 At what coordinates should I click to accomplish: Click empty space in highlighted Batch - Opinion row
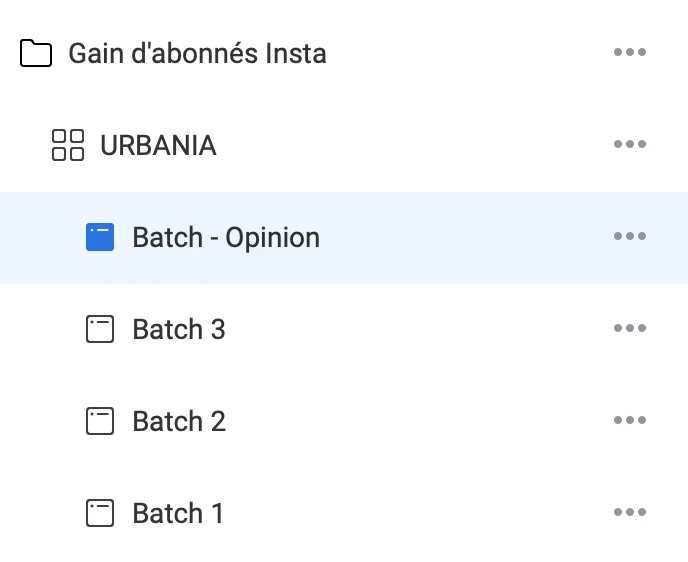click(460, 237)
